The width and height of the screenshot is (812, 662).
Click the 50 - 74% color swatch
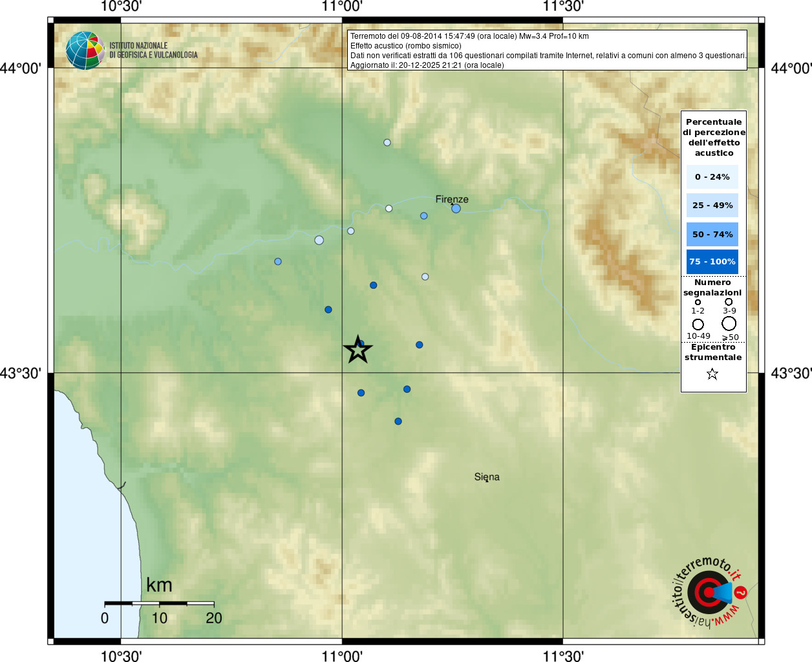click(712, 234)
